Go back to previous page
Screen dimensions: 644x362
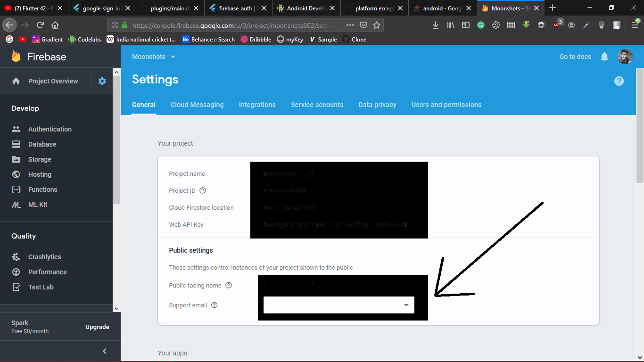pyautogui.click(x=9, y=25)
